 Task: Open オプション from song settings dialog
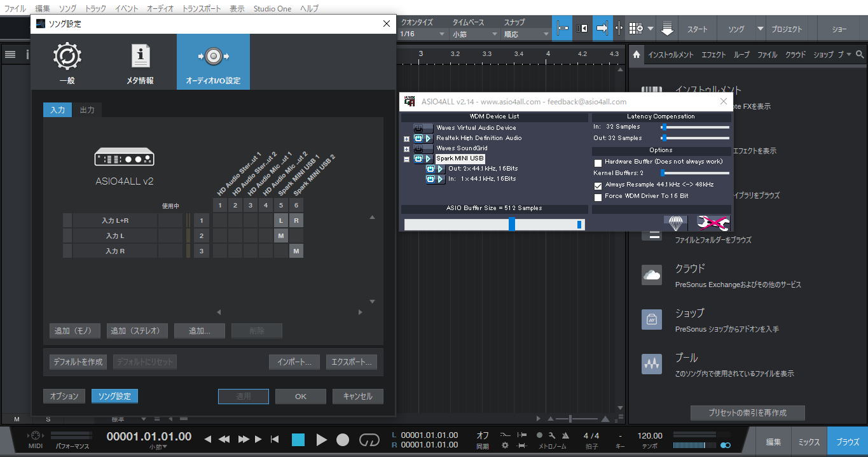(x=64, y=396)
